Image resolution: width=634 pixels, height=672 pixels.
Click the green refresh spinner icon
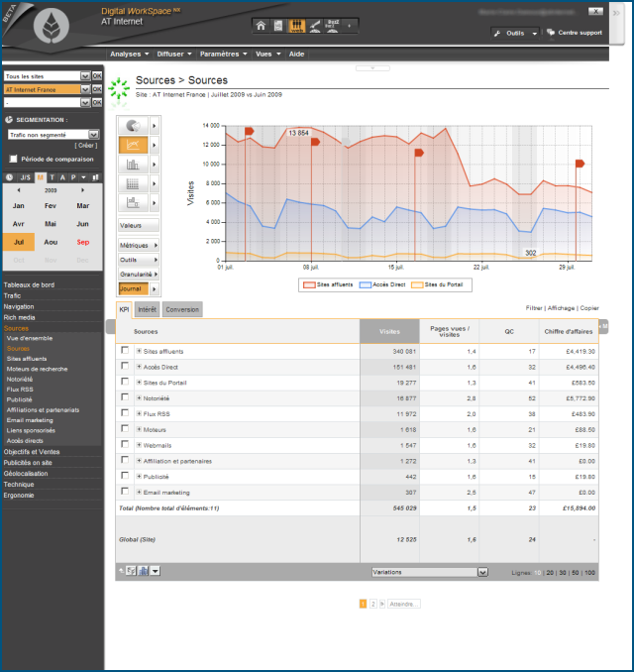tap(119, 88)
